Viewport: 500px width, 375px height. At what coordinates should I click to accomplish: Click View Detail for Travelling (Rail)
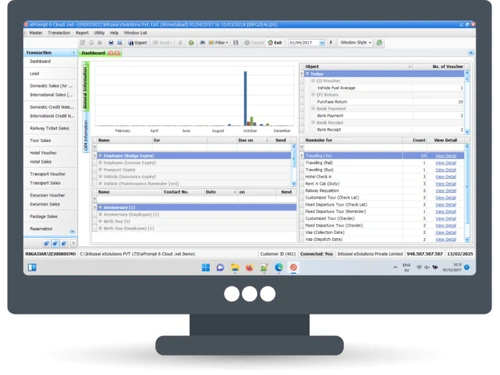[x=446, y=163]
